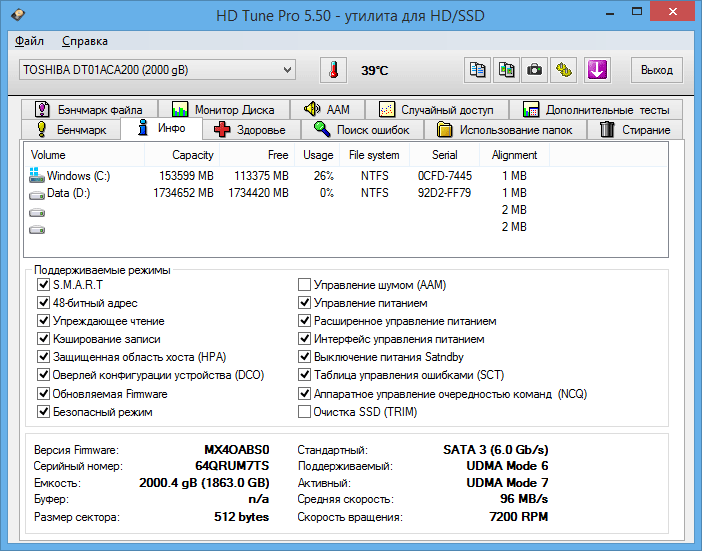This screenshot has height=551, width=702.
Task: Sort by the File system column header
Action: tap(375, 155)
